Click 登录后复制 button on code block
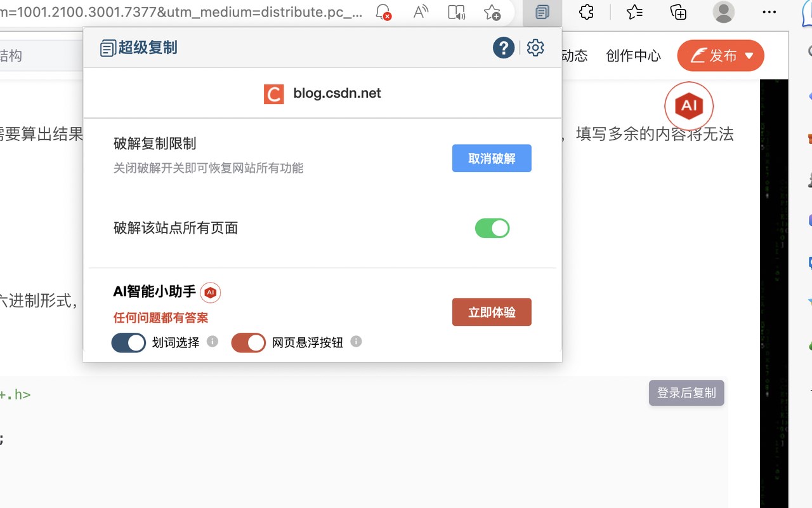The height and width of the screenshot is (508, 812). (686, 393)
